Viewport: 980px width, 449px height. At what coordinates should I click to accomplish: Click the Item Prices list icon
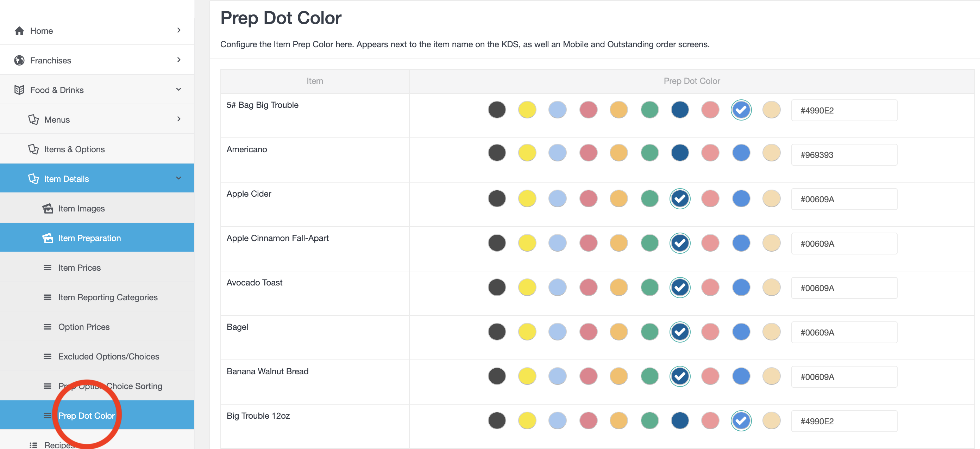point(48,268)
